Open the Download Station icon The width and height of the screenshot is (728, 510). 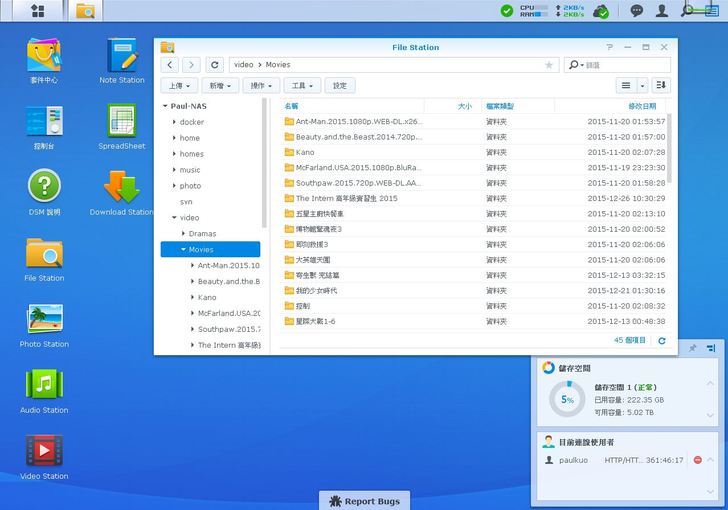click(121, 188)
